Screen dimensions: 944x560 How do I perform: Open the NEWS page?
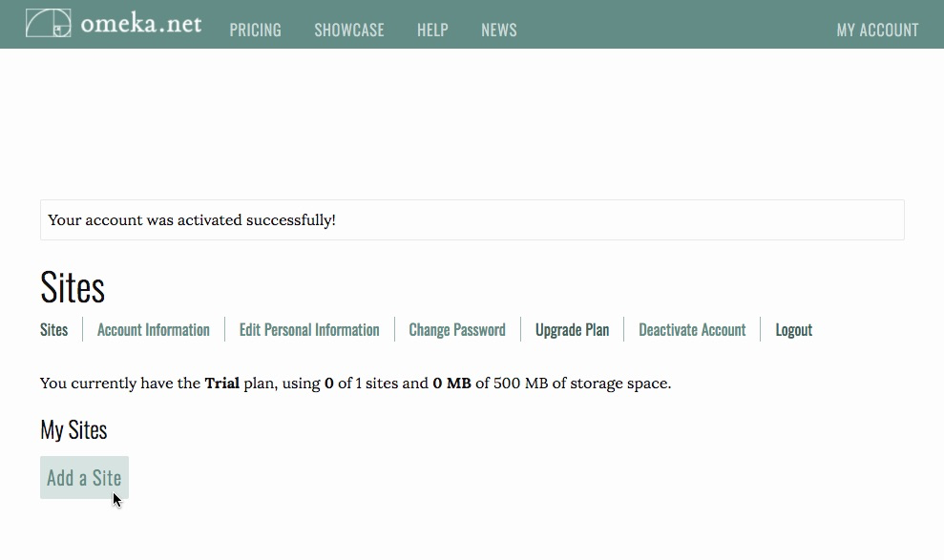(498, 30)
